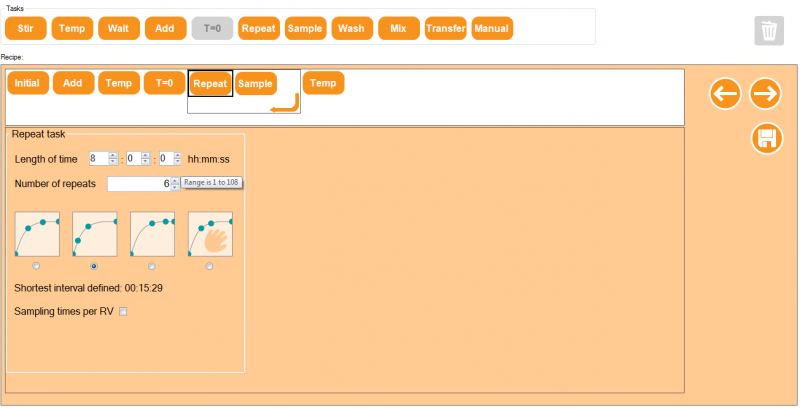Click the left arrow navigation icon
Viewport: 800px width, 408px height.
725,94
